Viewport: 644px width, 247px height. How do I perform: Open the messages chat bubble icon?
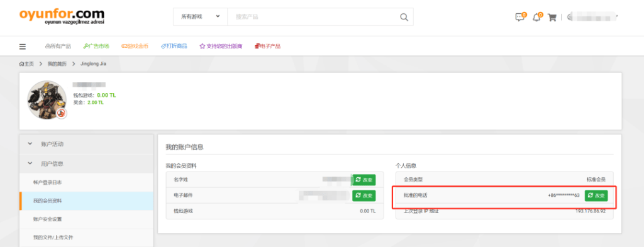point(520,17)
